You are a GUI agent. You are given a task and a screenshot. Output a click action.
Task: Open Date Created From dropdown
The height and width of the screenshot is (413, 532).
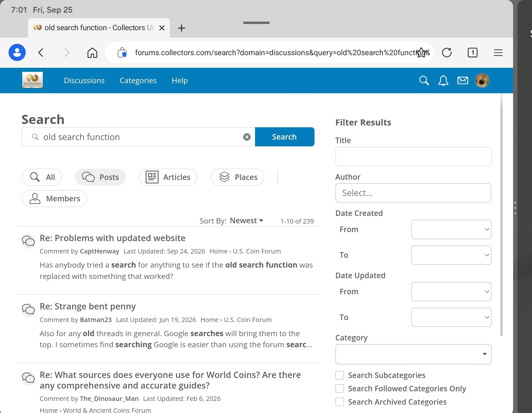coord(451,229)
